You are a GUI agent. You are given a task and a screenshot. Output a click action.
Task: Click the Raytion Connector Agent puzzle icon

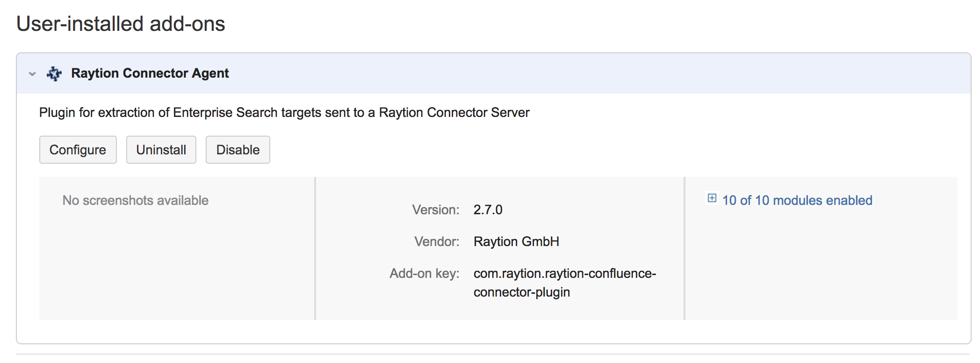[54, 73]
